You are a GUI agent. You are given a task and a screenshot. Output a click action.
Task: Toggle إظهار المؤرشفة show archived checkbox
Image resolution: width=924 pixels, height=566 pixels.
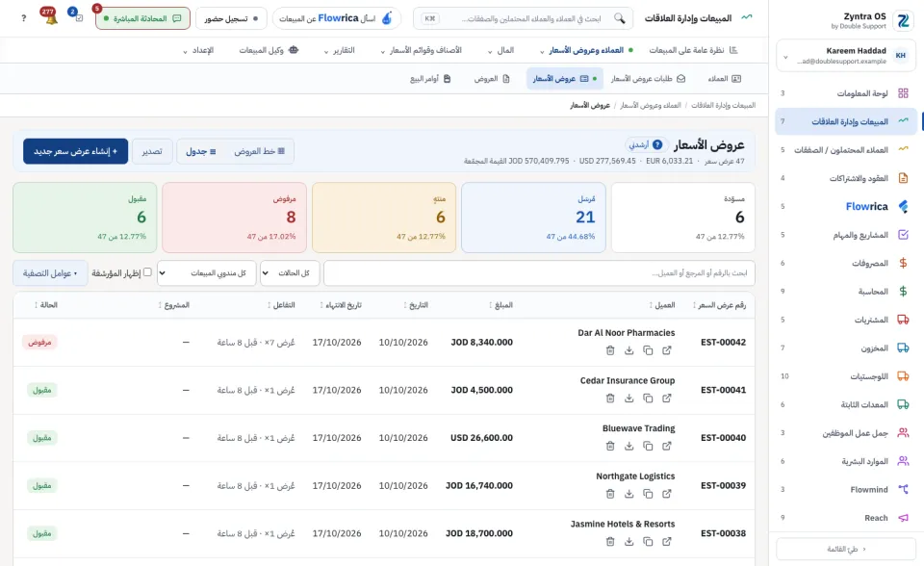click(x=147, y=272)
